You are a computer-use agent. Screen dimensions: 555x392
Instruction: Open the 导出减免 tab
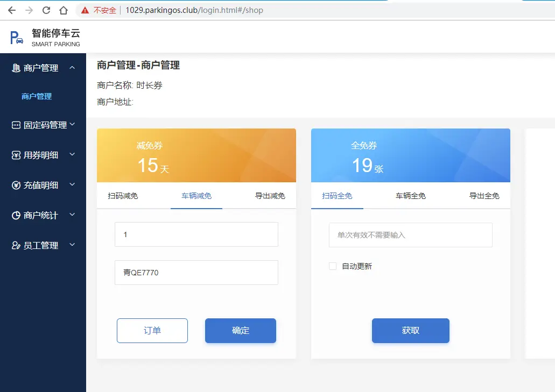[x=270, y=196]
